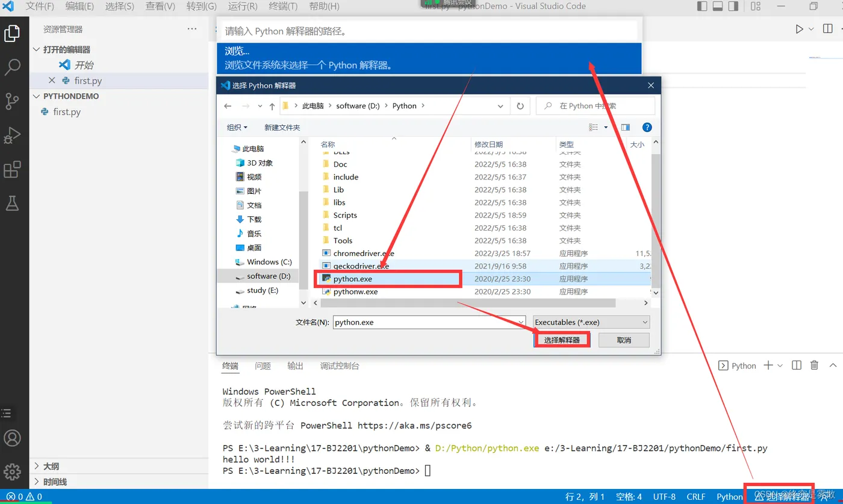Click the interpreter path input field
Screen dimensions: 843x504
(x=429, y=31)
